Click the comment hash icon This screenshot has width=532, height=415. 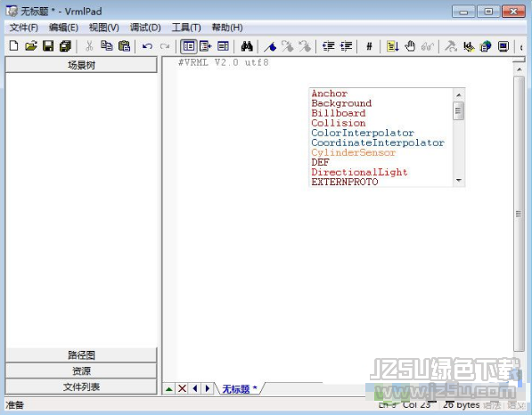pos(369,45)
